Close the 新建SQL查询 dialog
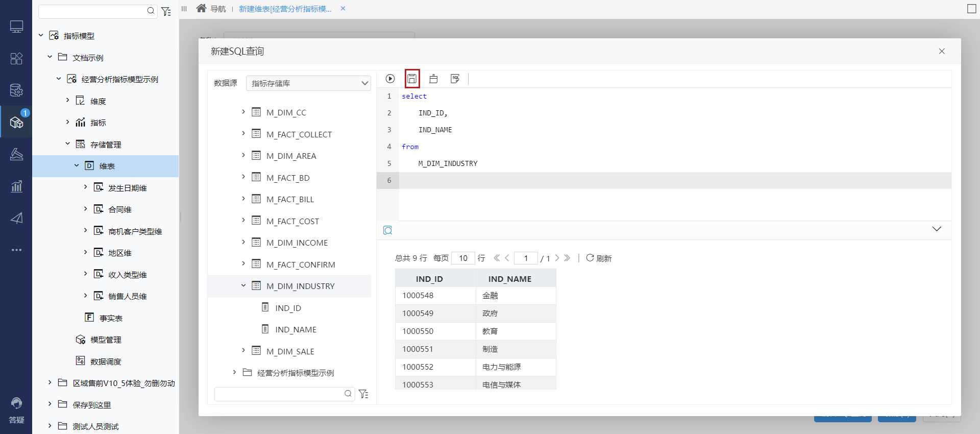Image resolution: width=980 pixels, height=434 pixels. click(942, 51)
